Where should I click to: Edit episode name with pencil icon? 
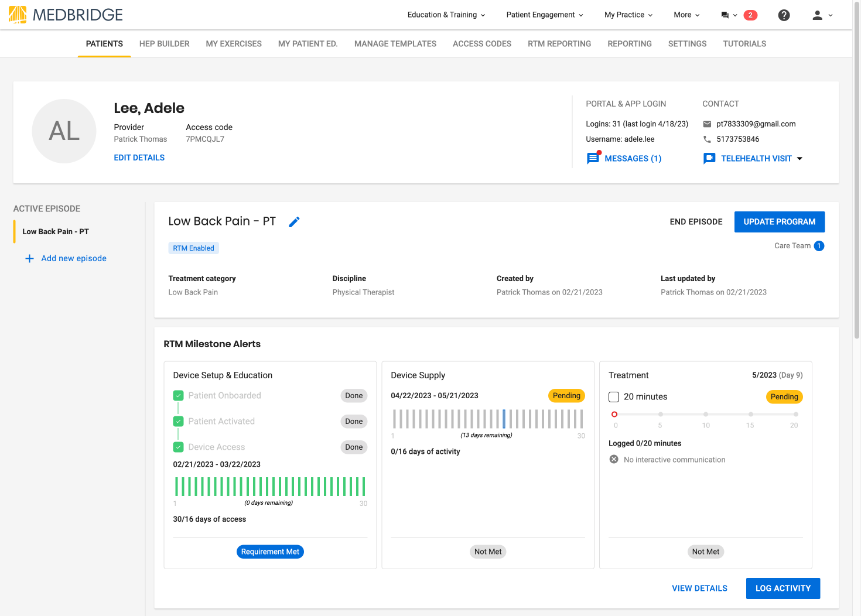294,222
